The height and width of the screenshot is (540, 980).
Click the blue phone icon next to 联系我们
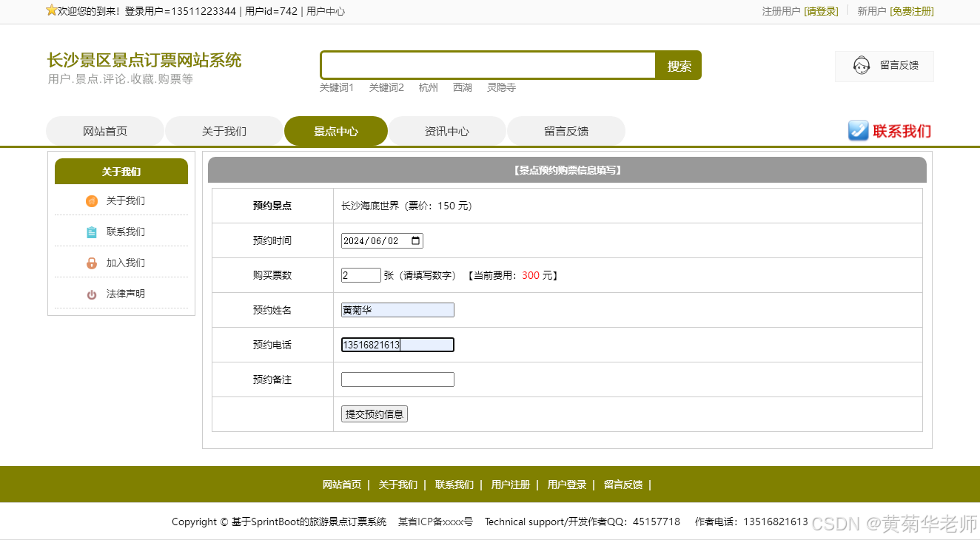click(858, 131)
